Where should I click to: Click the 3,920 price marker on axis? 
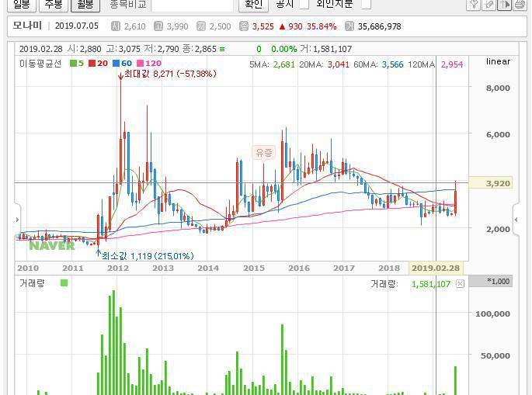(x=491, y=183)
